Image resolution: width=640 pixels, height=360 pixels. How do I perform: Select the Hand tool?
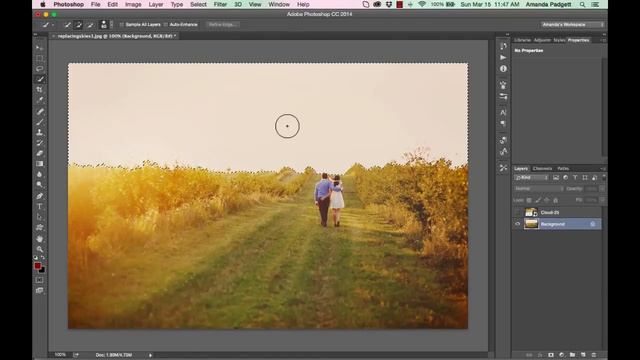pyautogui.click(x=40, y=239)
